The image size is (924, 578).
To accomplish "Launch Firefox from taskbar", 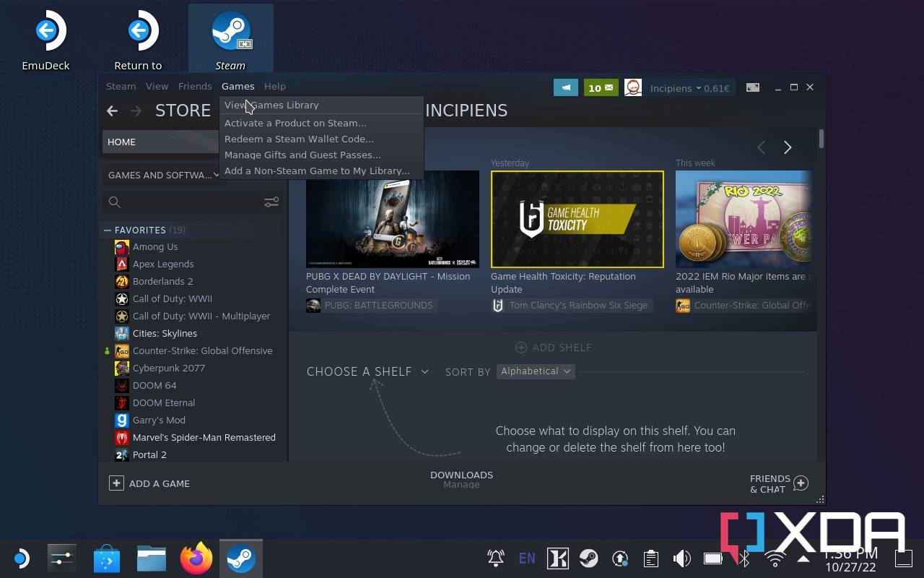I will 196,558.
